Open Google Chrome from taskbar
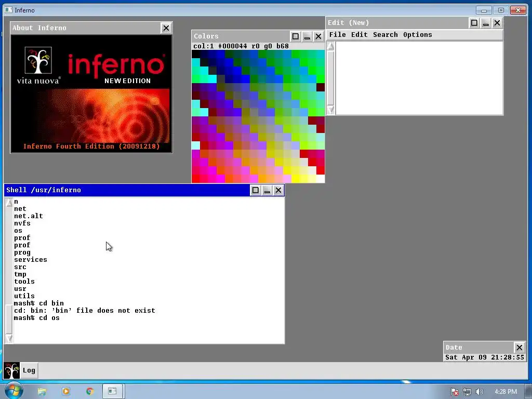Viewport: 532px width, 399px height. tap(90, 392)
